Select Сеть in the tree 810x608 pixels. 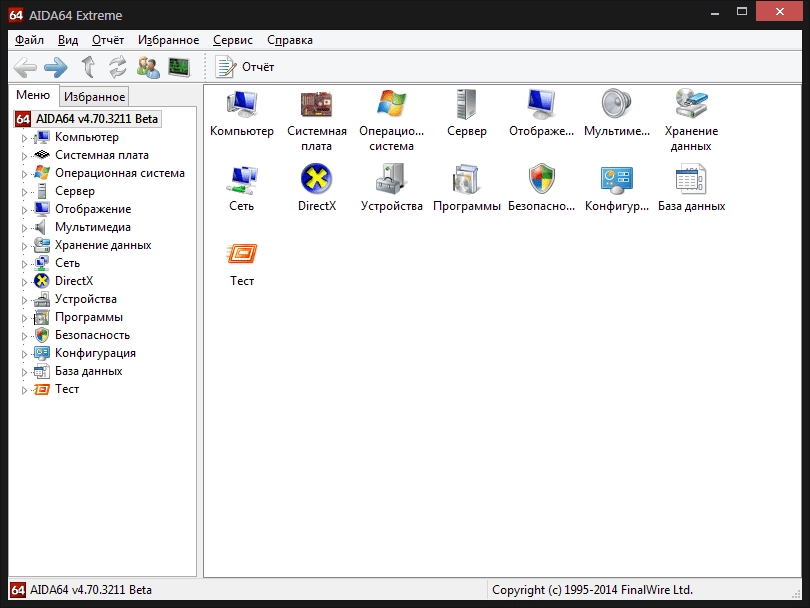point(68,263)
